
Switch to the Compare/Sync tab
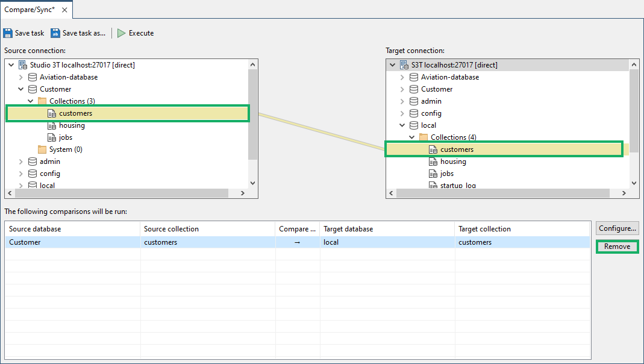pos(30,10)
